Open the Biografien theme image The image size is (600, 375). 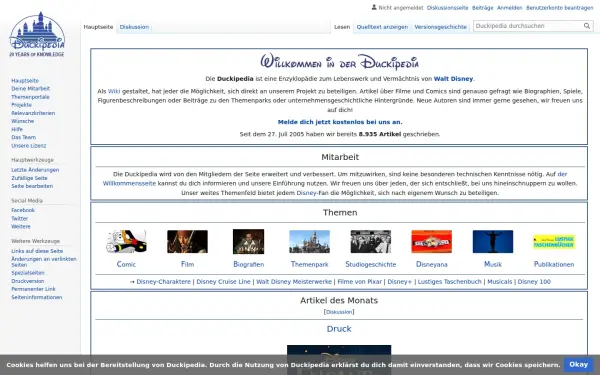click(248, 241)
